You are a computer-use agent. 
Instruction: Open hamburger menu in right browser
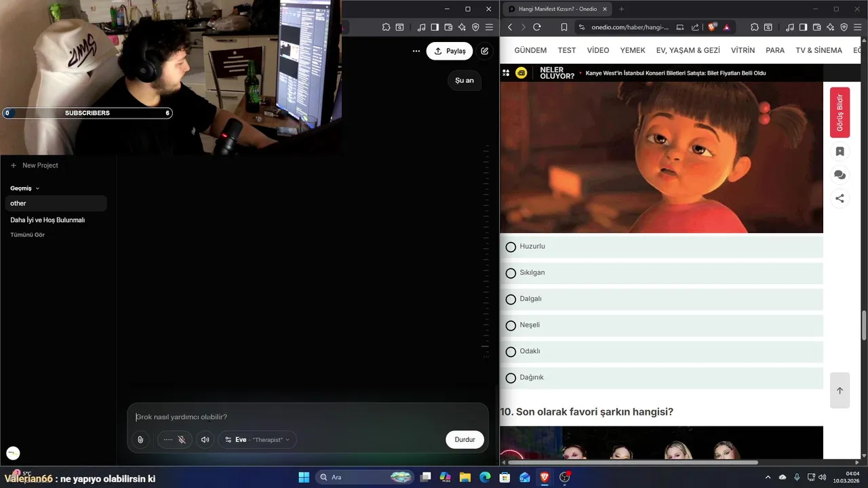coord(858,27)
